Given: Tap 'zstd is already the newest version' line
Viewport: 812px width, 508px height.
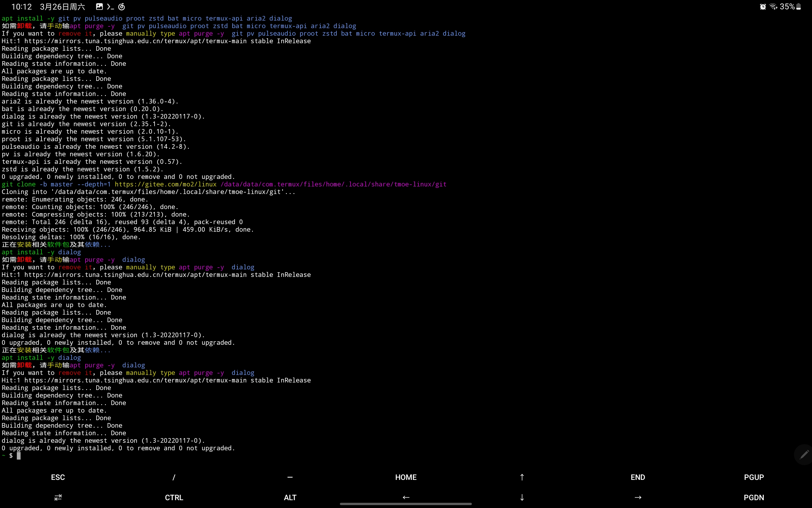Looking at the screenshot, I should click(x=82, y=169).
